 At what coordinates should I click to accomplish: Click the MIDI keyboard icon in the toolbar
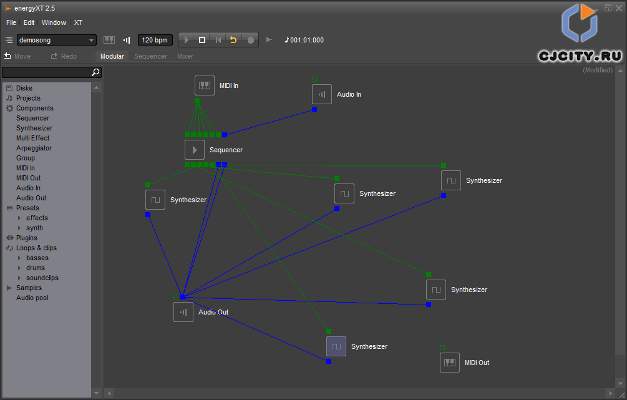click(109, 40)
